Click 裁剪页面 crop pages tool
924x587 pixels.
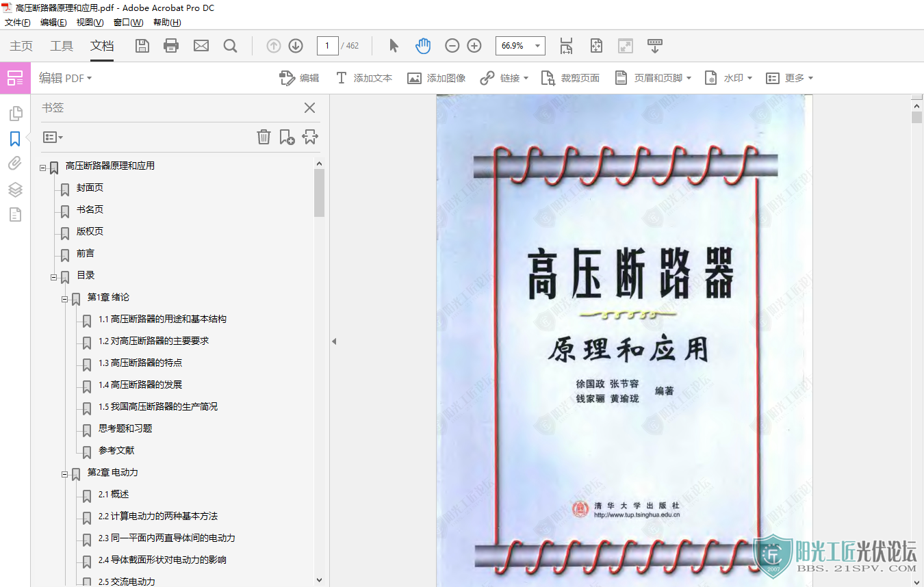(x=570, y=78)
